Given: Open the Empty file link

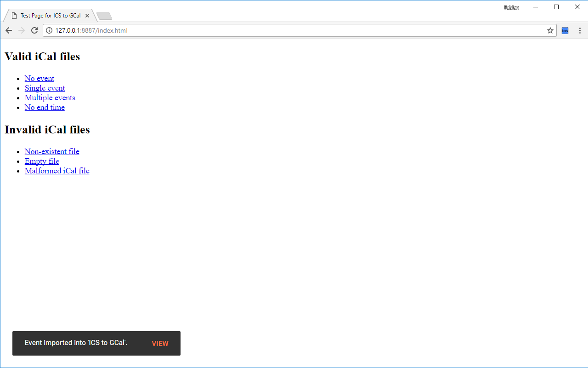Looking at the screenshot, I should coord(42,161).
